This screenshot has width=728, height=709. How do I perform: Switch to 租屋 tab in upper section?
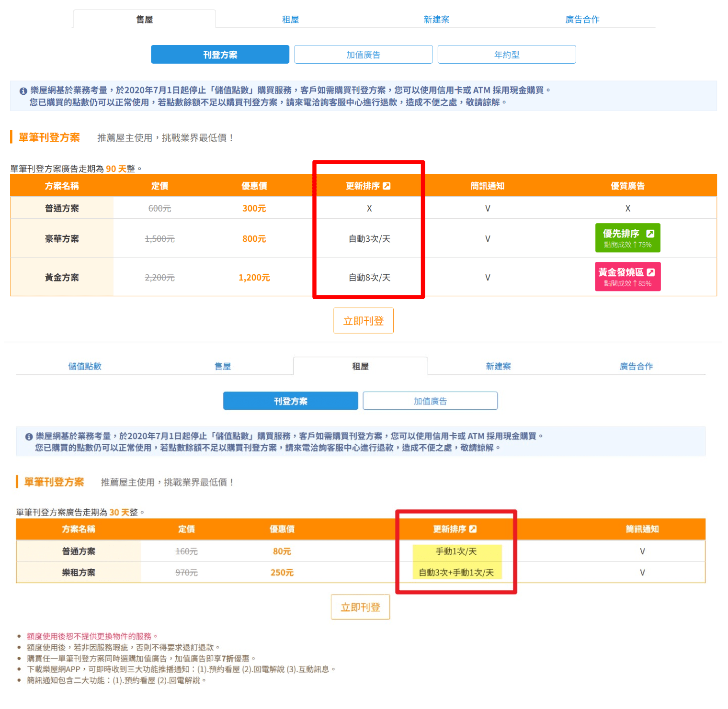(x=290, y=19)
